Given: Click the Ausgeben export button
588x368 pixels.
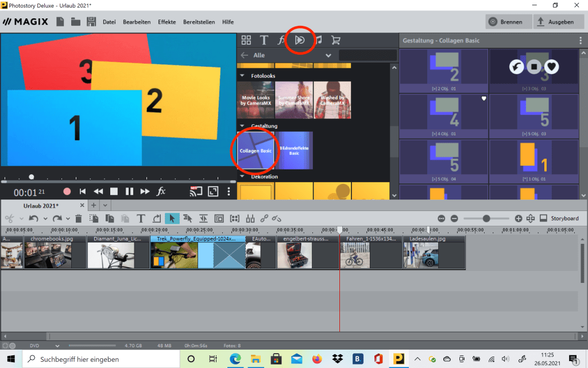Looking at the screenshot, I should click(x=559, y=22).
